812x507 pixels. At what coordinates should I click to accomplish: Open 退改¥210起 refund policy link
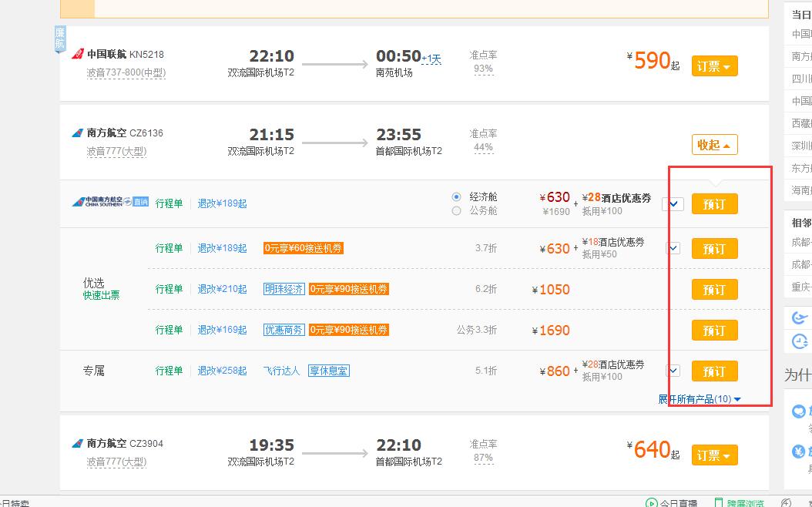click(222, 289)
